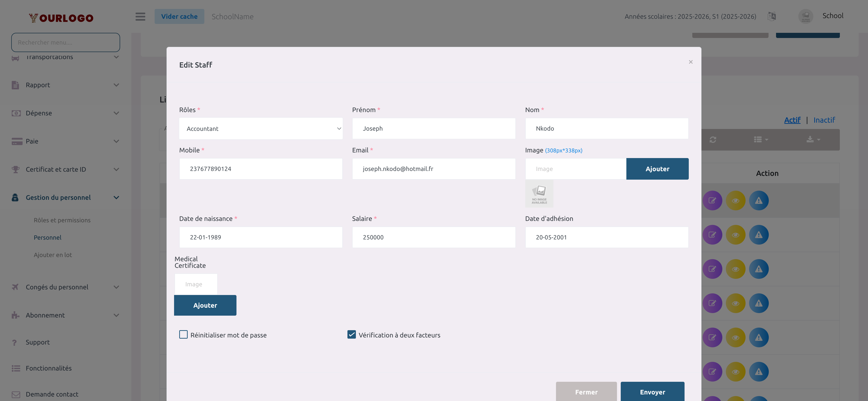Uncheck Vérification à deux facteurs
This screenshot has width=868, height=401.
point(351,335)
